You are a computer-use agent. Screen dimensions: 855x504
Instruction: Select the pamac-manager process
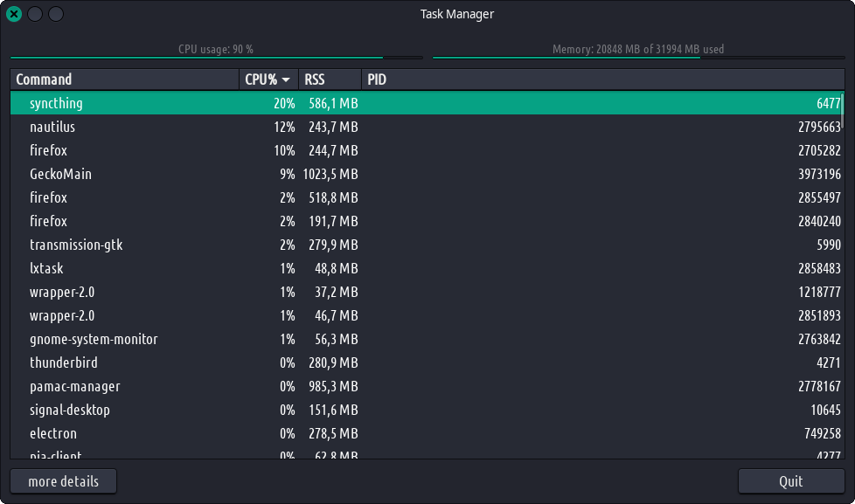(75, 386)
